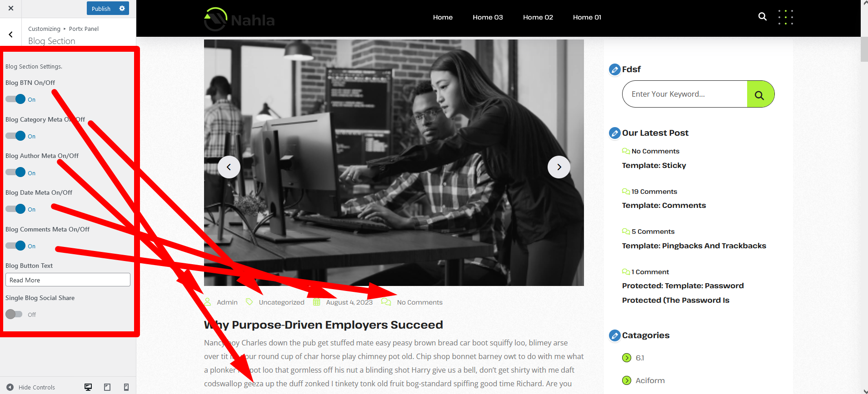
Task: Enable Single Blog Social Share toggle
Action: [14, 314]
